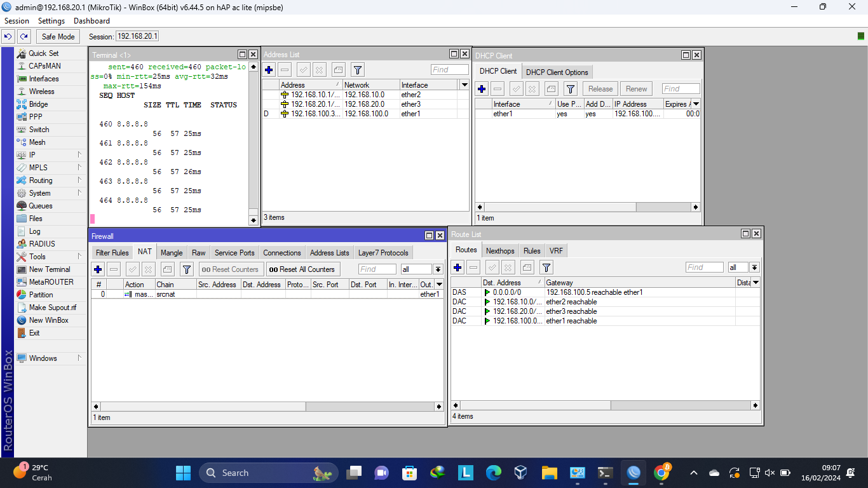Click Reset Counters button
This screenshot has width=868, height=488.
tap(231, 269)
